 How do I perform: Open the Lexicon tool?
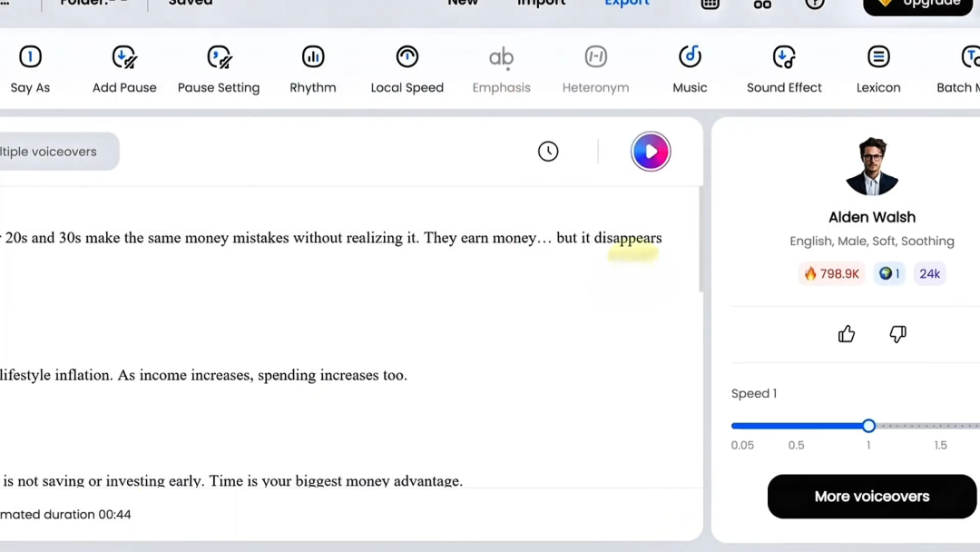click(878, 69)
